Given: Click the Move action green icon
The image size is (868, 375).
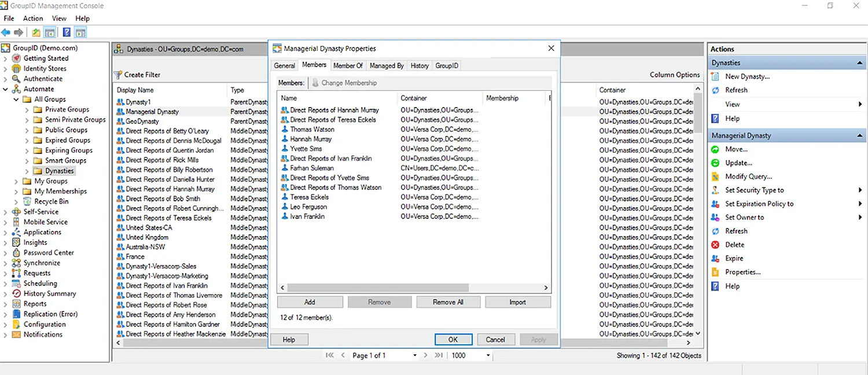Looking at the screenshot, I should [x=715, y=149].
